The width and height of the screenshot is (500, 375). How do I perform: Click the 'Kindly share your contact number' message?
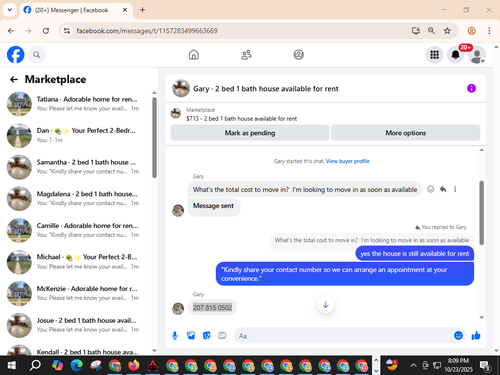[x=345, y=274]
